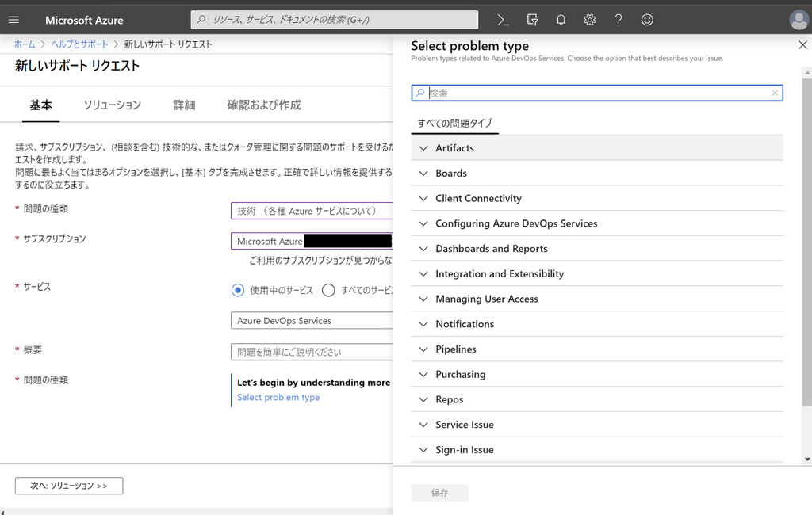Click the search magnifier in the problem type box
Screen dimensions: 812x515
pos(420,93)
